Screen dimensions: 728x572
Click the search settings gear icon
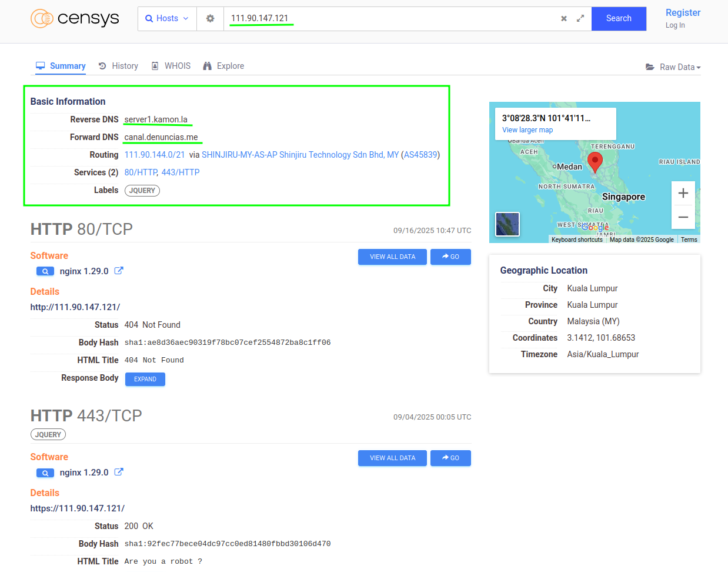(x=210, y=19)
